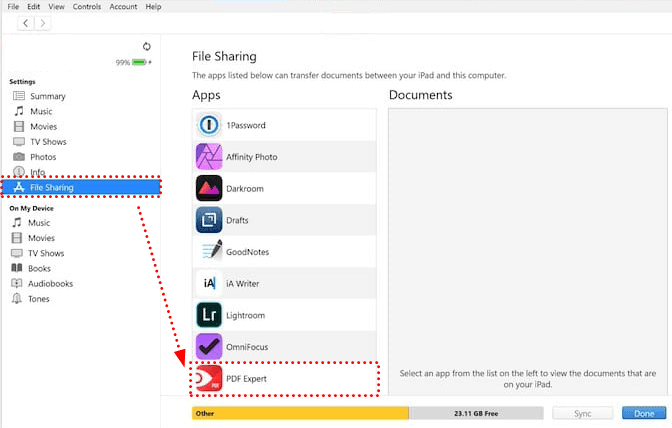Viewport: 672px width, 428px height.
Task: Click the yellow Other storage segment
Action: 300,413
